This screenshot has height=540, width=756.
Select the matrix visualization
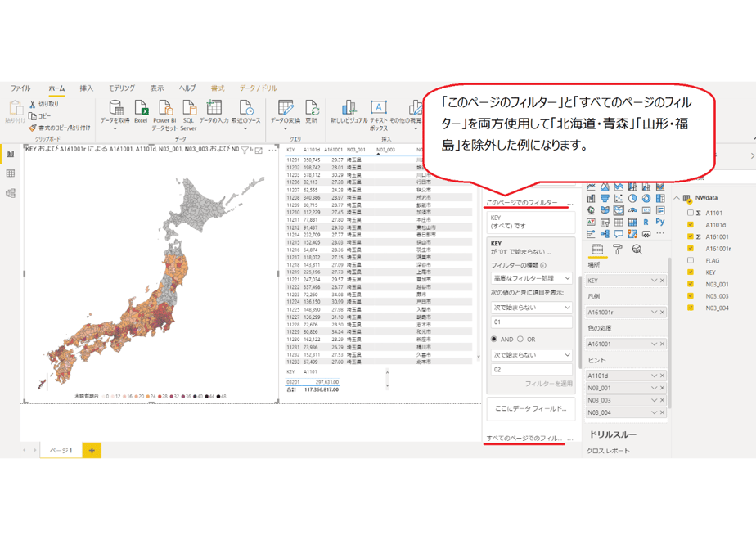click(632, 223)
